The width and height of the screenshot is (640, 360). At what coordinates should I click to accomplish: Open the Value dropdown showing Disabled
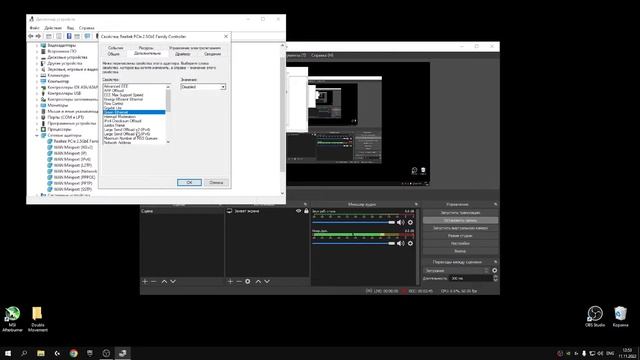(203, 87)
